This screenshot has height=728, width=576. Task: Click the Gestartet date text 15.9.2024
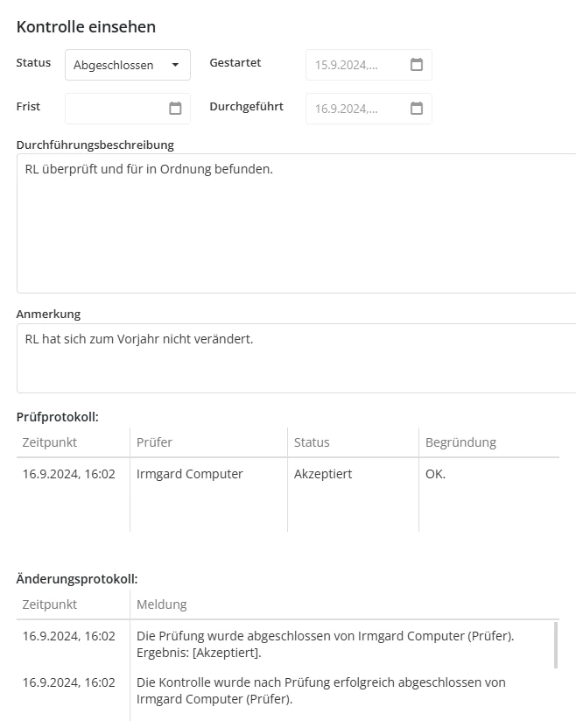[347, 65]
